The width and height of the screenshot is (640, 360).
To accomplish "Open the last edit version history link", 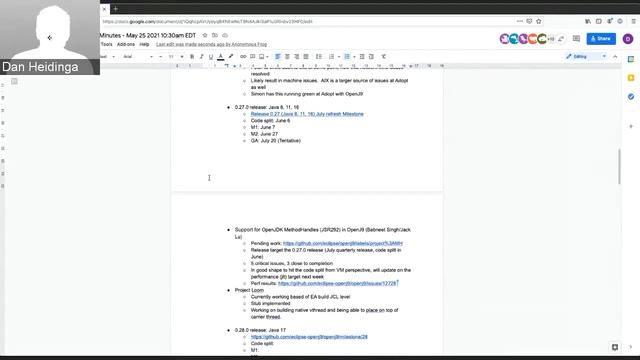I will (211, 44).
